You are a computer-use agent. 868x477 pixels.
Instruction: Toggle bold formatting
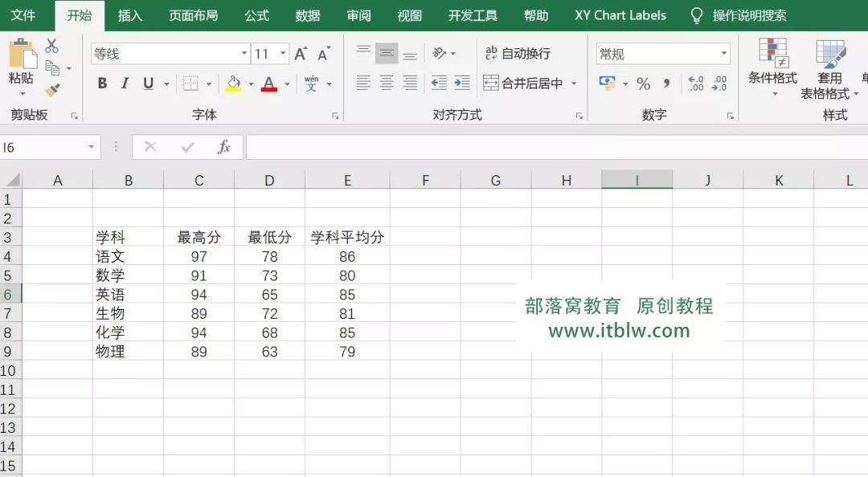(102, 84)
